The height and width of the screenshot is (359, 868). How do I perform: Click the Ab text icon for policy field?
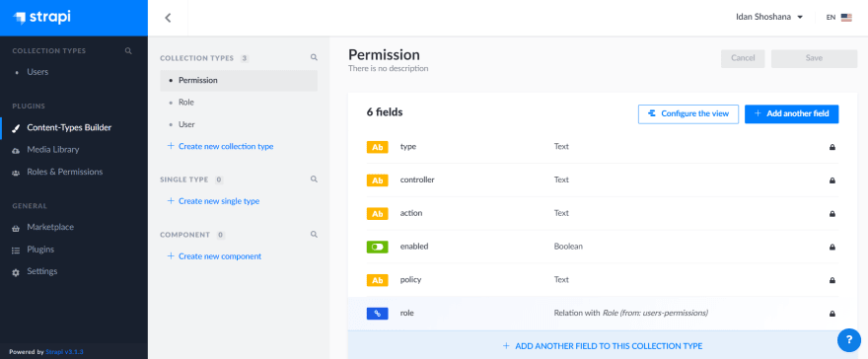[x=377, y=280]
